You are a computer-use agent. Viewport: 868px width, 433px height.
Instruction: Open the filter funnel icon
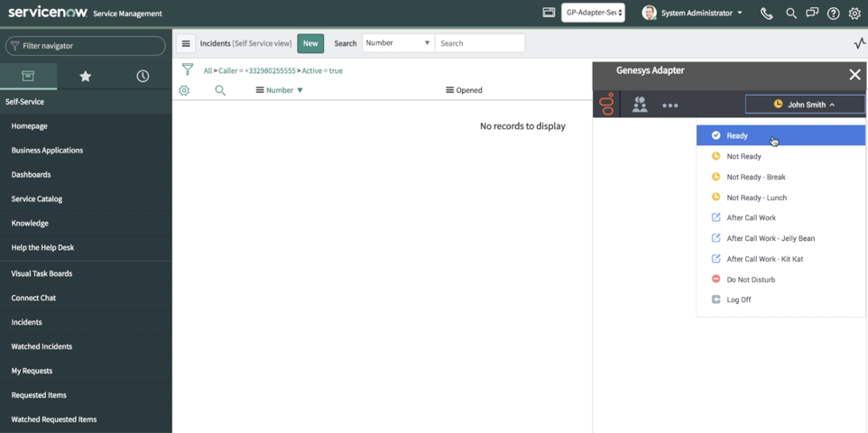[188, 69]
